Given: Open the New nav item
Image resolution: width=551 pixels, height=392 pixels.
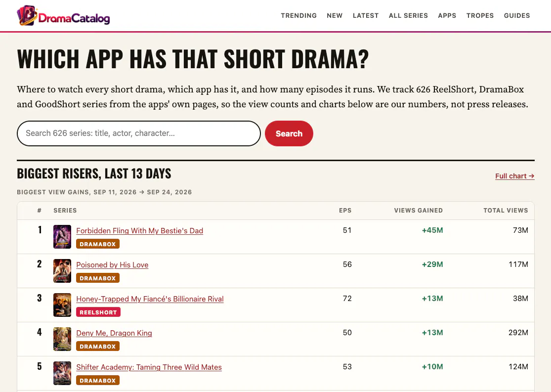Looking at the screenshot, I should click(x=335, y=15).
